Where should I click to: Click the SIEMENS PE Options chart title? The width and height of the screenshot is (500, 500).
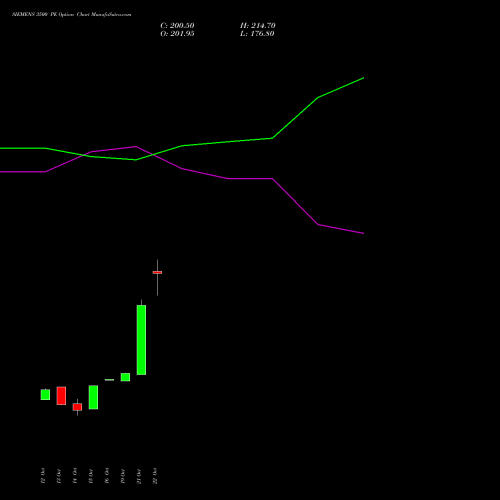tap(72, 15)
